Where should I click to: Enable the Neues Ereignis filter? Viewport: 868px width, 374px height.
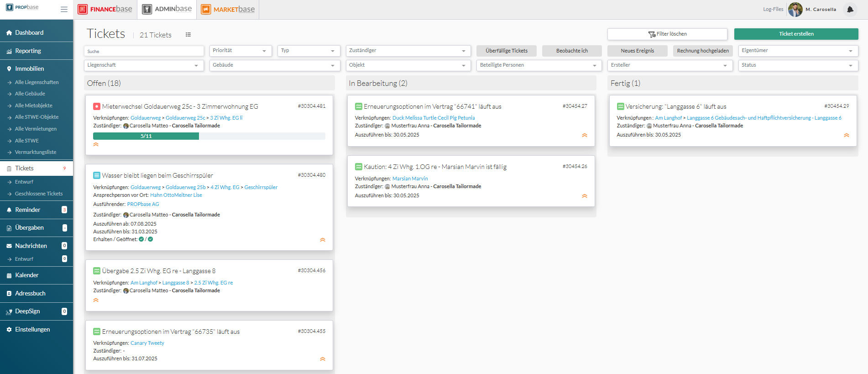point(637,51)
